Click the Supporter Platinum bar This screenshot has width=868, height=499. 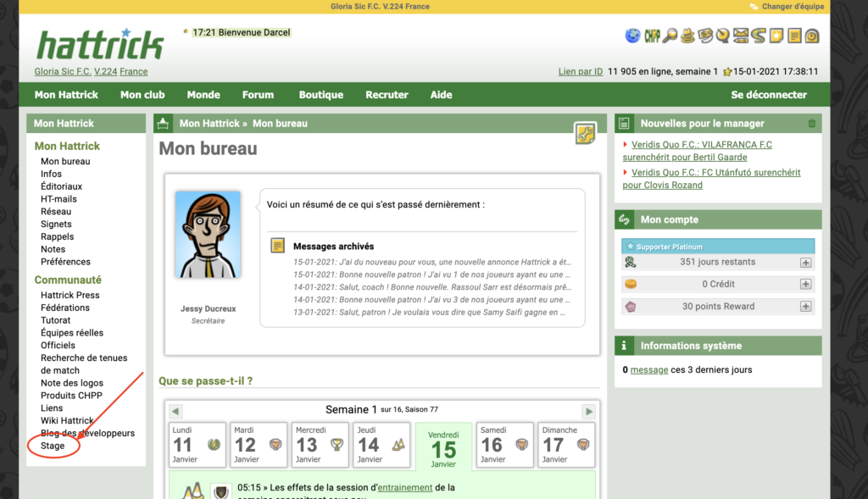coord(718,247)
